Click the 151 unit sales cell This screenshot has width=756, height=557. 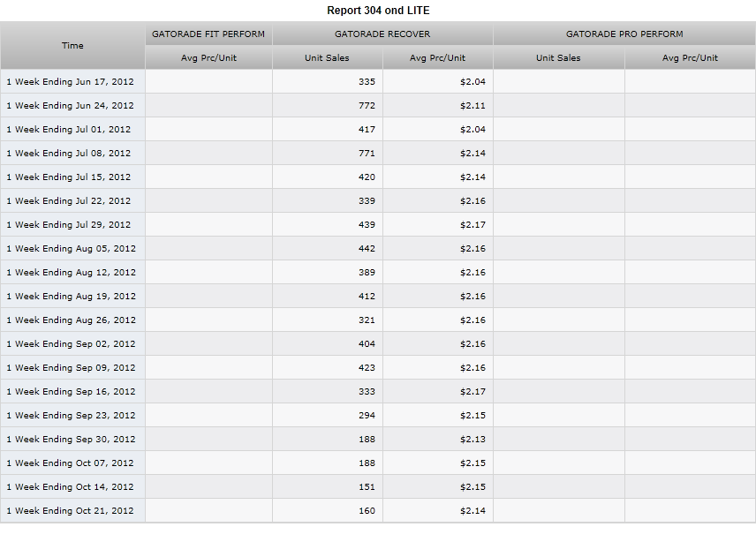click(x=328, y=486)
